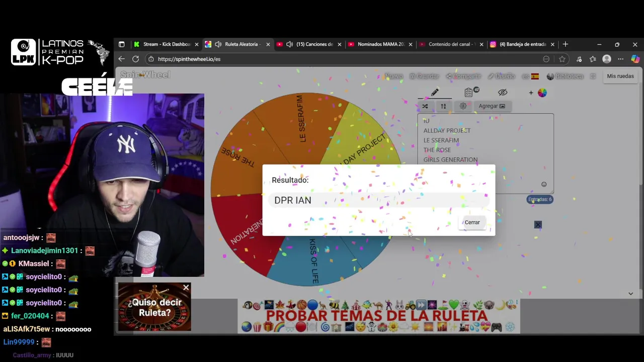Click Compartir in the top menu
The image size is (644, 362).
pyautogui.click(x=463, y=76)
